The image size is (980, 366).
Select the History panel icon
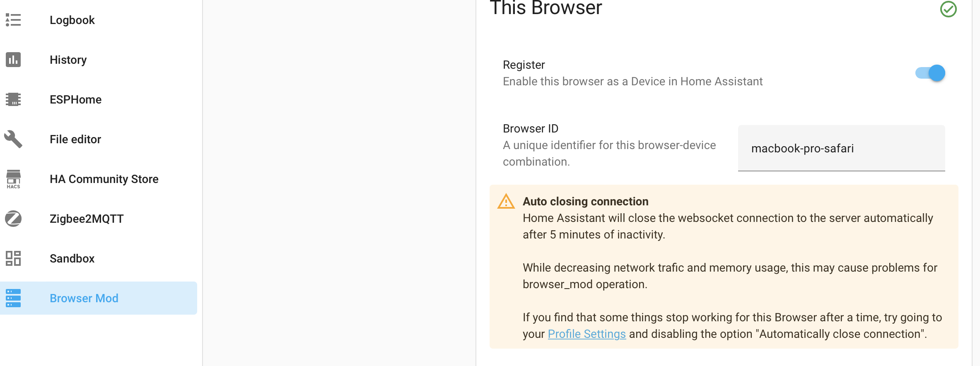pos(12,59)
